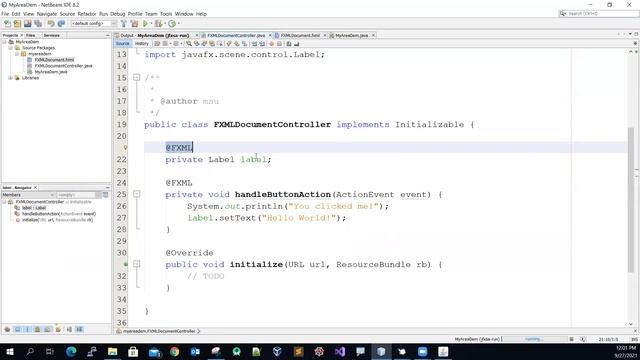Viewport: 640px width, 360px height.
Task: Open the Navigate menu
Action: 47,14
